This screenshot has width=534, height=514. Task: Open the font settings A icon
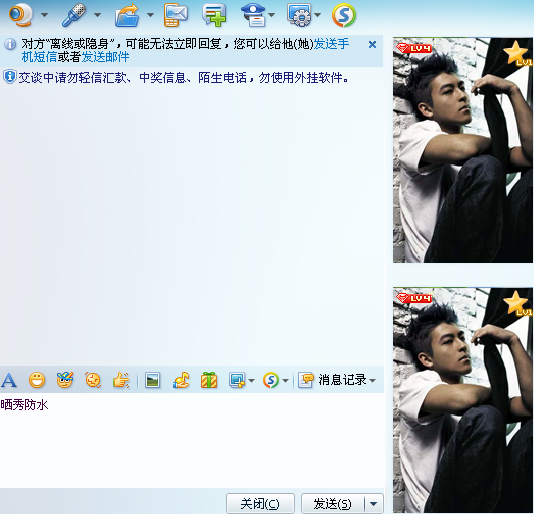tap(9, 380)
